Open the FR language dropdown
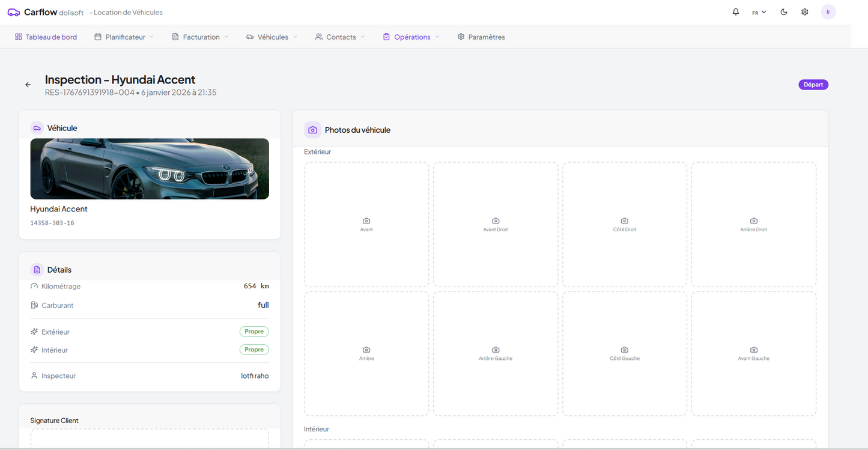The width and height of the screenshot is (868, 450). (759, 12)
